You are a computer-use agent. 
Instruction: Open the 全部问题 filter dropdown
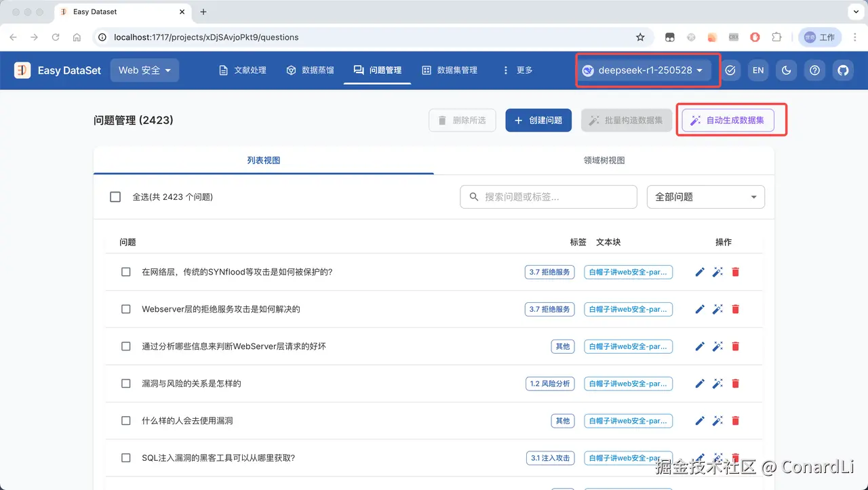(x=706, y=197)
